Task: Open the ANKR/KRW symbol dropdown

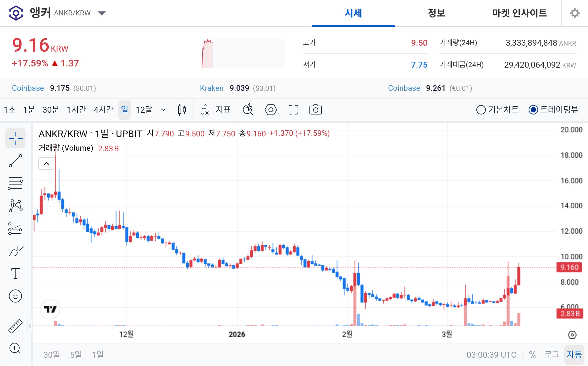Action: [x=102, y=13]
